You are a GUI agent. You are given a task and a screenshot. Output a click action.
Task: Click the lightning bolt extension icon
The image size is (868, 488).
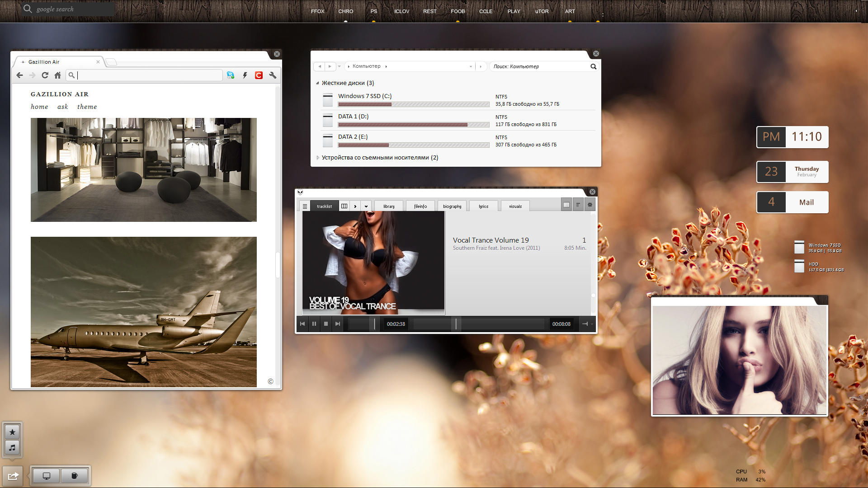(245, 75)
